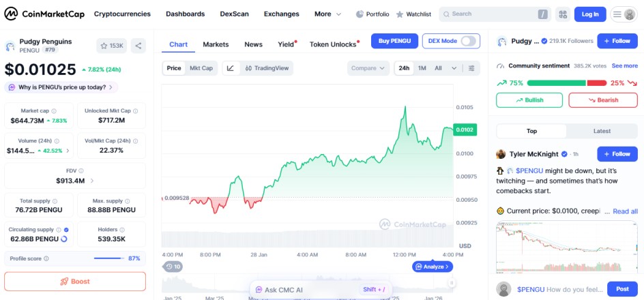This screenshot has height=300, width=644.
Task: Click the FDV info icon
Action: click(81, 170)
